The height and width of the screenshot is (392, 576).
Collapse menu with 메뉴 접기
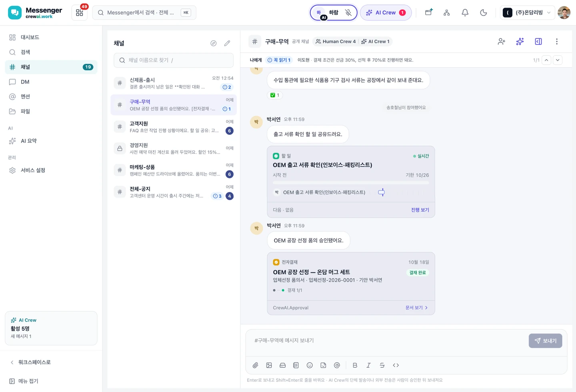click(x=51, y=381)
